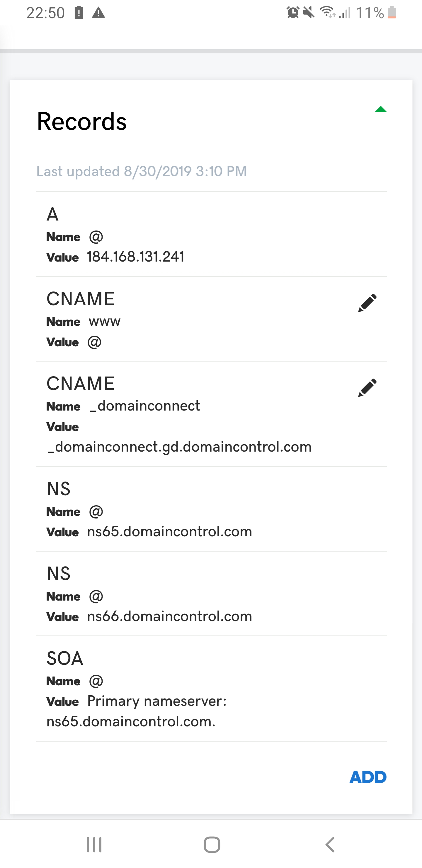
Task: Tap the ADD button
Action: click(368, 777)
